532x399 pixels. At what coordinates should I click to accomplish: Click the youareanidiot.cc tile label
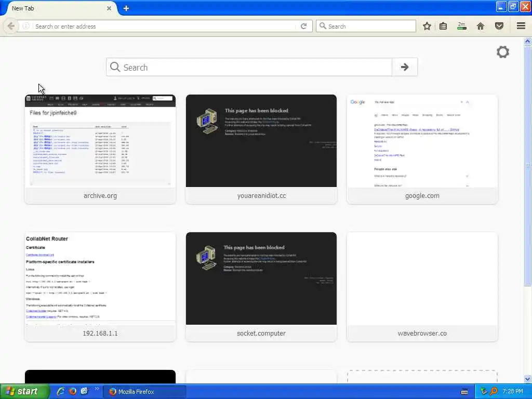click(261, 195)
